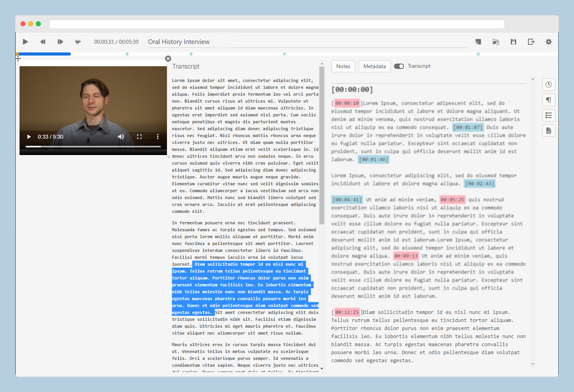This screenshot has width=574, height=392.
Task: Click the document page sidebar button
Action: [x=549, y=131]
